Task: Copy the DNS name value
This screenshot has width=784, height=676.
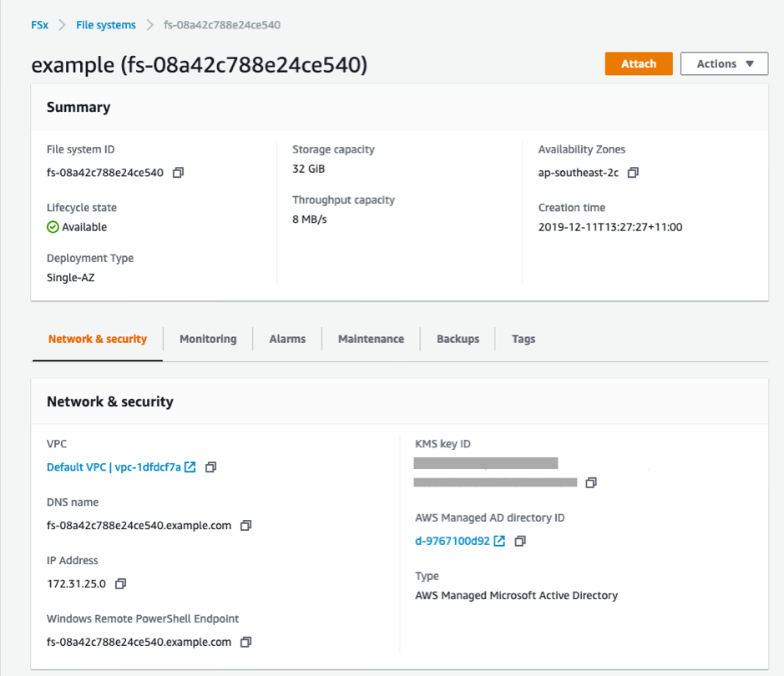Action: [x=245, y=525]
